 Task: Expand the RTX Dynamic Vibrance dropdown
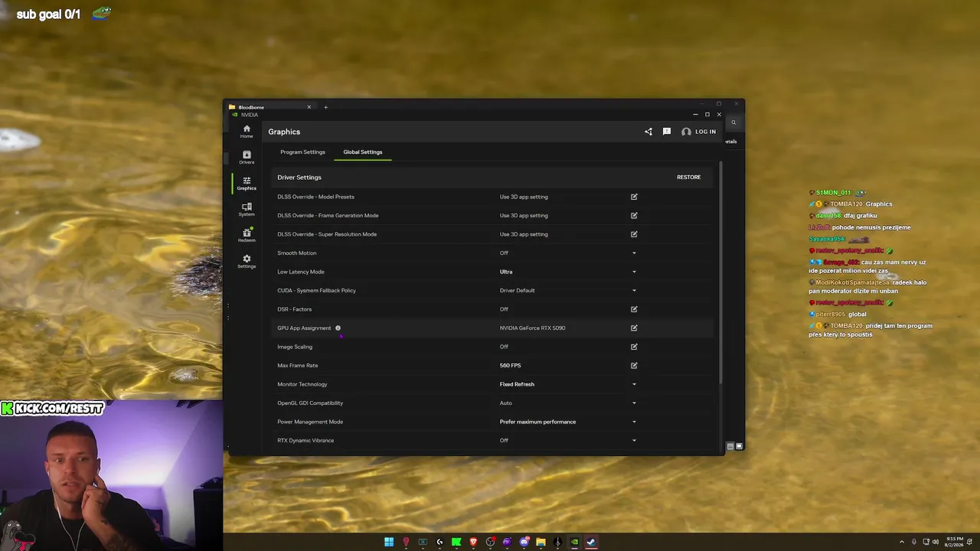click(634, 440)
